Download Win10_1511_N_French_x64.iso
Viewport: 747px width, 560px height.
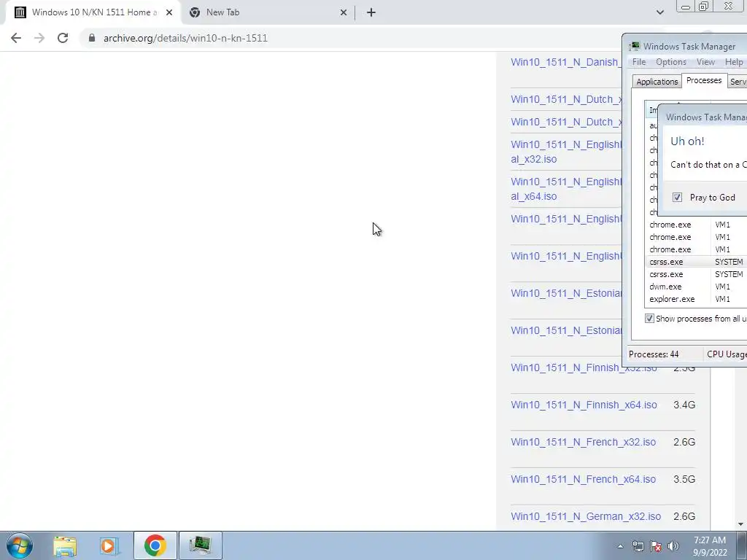coord(583,479)
